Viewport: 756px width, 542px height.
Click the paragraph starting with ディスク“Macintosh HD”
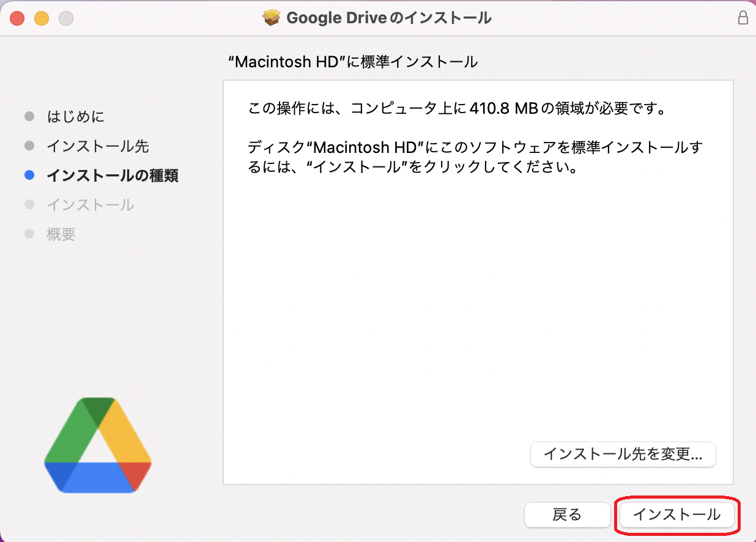[475, 157]
